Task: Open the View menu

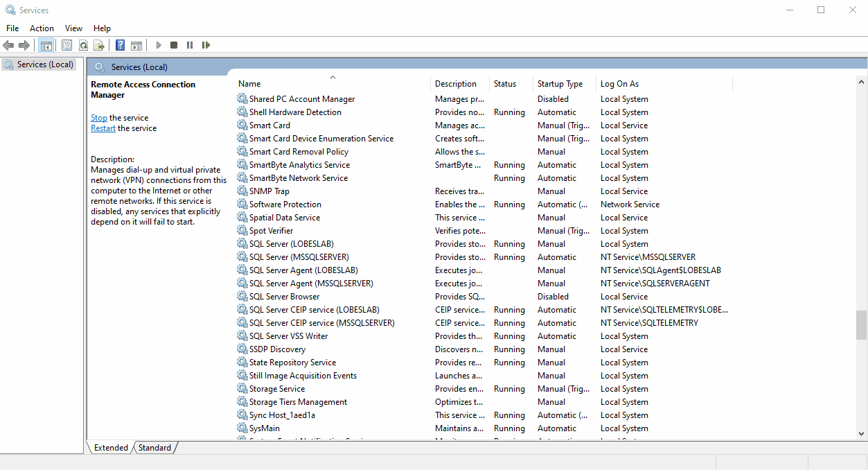Action: tap(73, 28)
